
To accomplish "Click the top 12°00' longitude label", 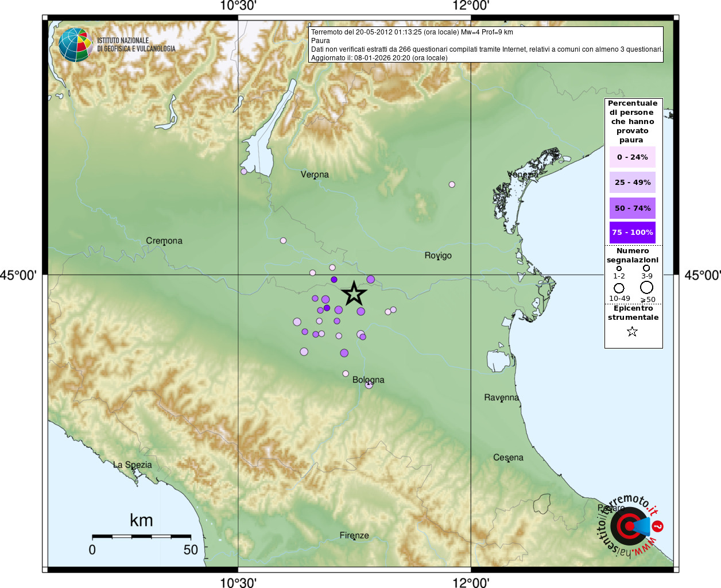I will [x=471, y=6].
